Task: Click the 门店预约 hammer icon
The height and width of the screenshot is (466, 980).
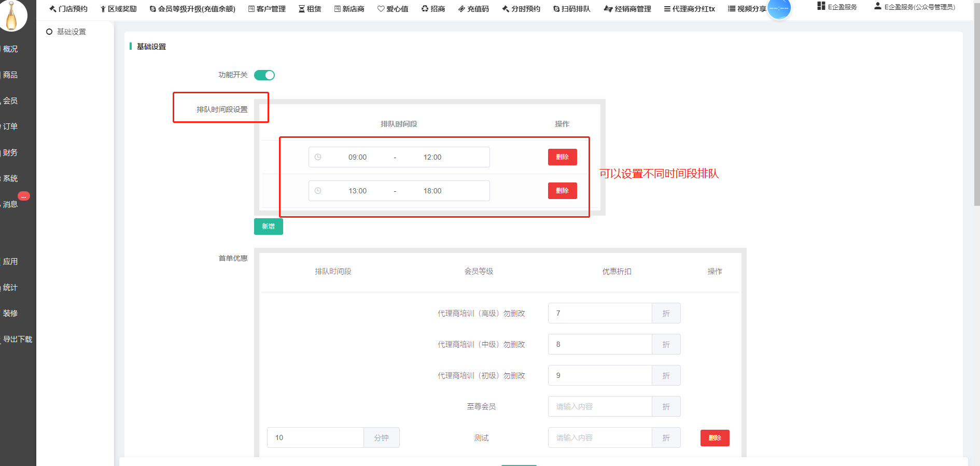Action: 52,9
